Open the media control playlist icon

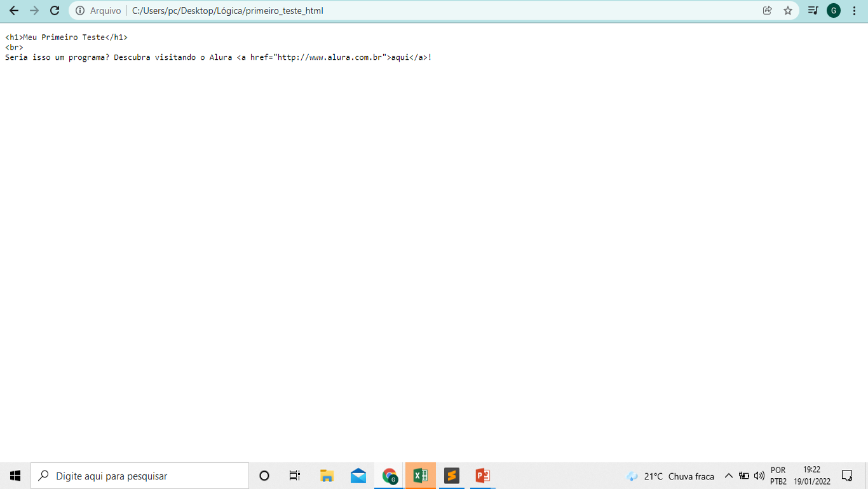point(813,11)
